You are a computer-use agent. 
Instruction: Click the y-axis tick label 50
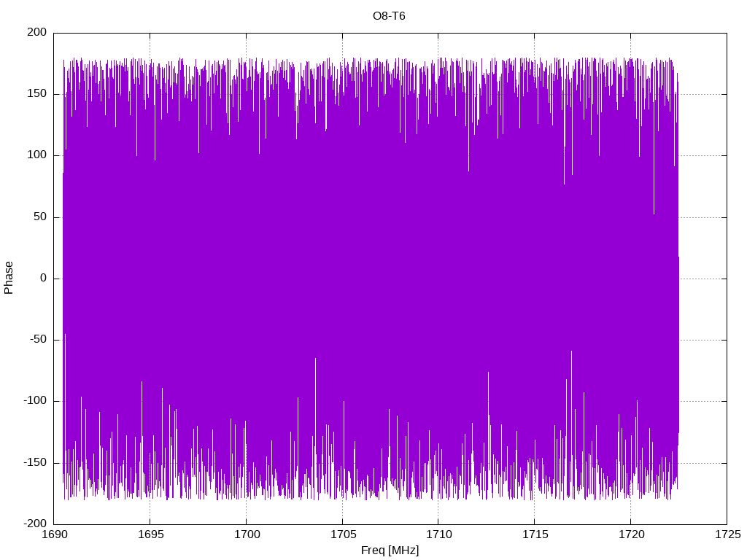pos(40,217)
